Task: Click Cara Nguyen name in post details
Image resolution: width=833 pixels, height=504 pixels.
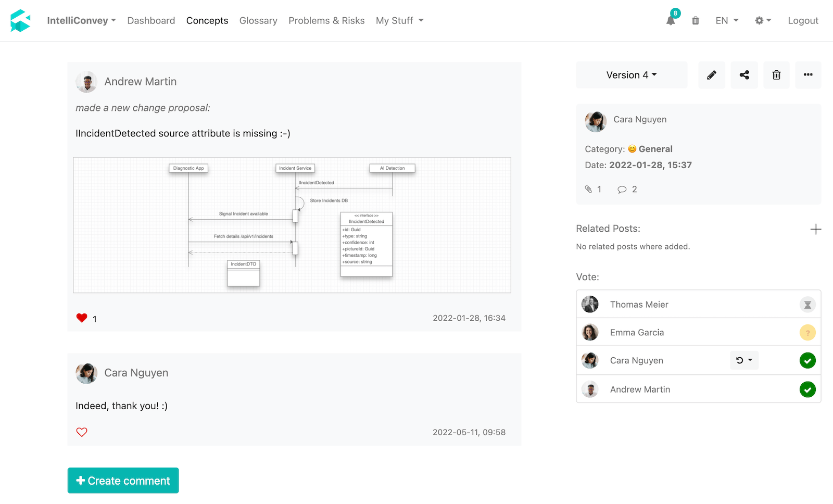Action: [x=640, y=119]
